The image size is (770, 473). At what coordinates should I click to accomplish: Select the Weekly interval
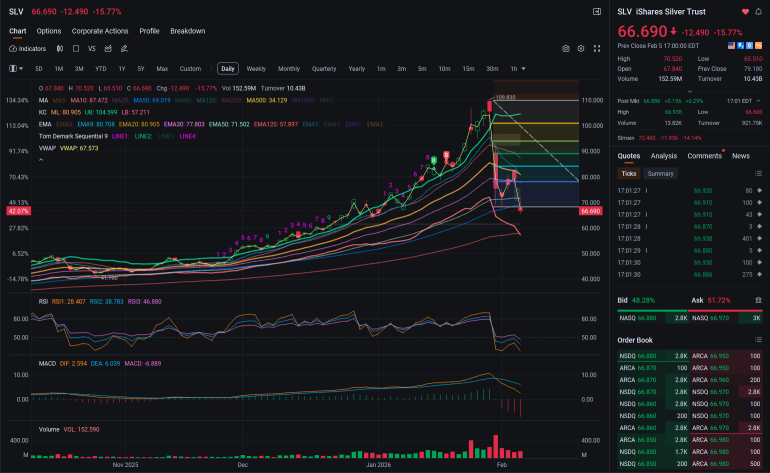click(x=256, y=69)
